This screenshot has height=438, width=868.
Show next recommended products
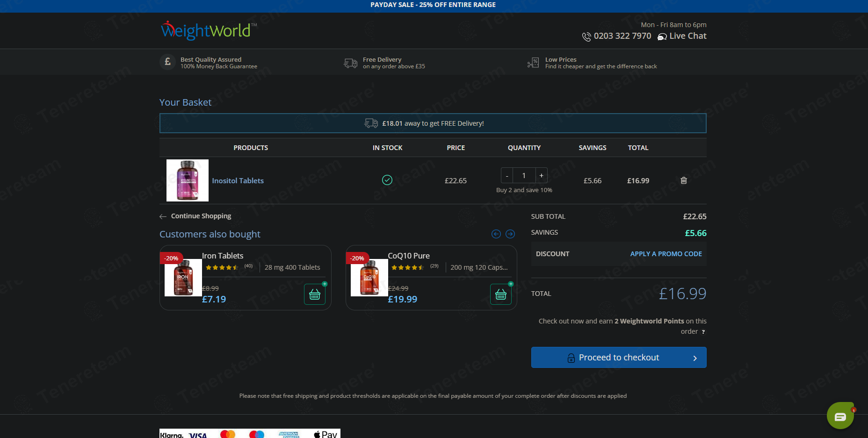510,234
